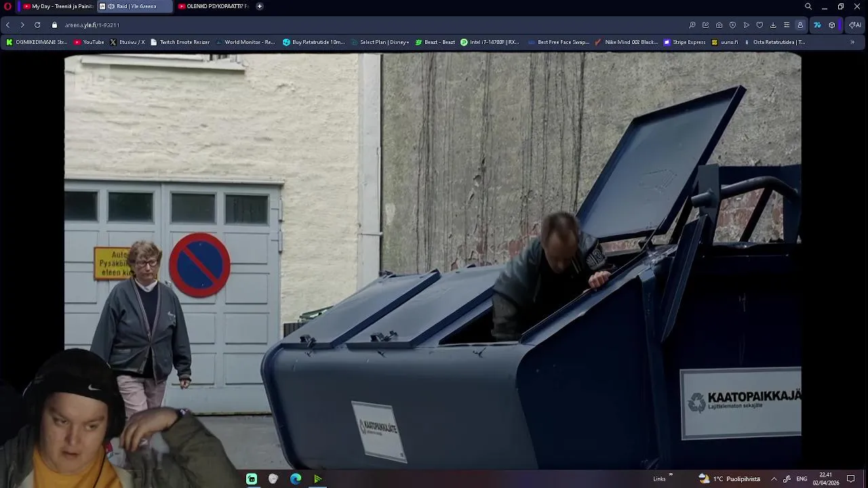868x488 pixels.
Task: Open Best Free Face Swap bookmark
Action: pos(558,42)
